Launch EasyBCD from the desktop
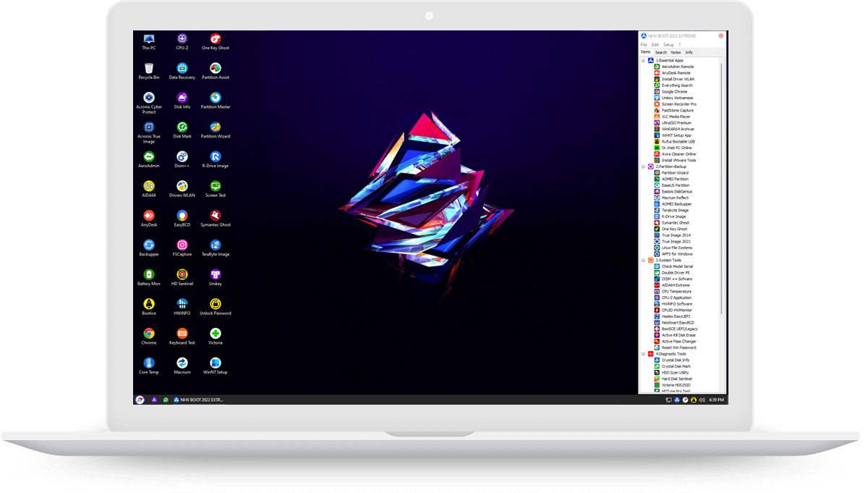Viewport: 868px width, 493px height. point(182,218)
